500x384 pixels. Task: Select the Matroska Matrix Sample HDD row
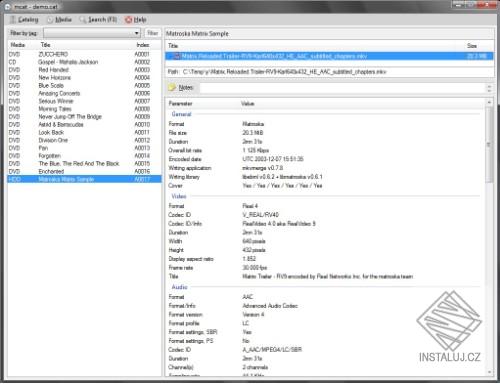(84, 179)
